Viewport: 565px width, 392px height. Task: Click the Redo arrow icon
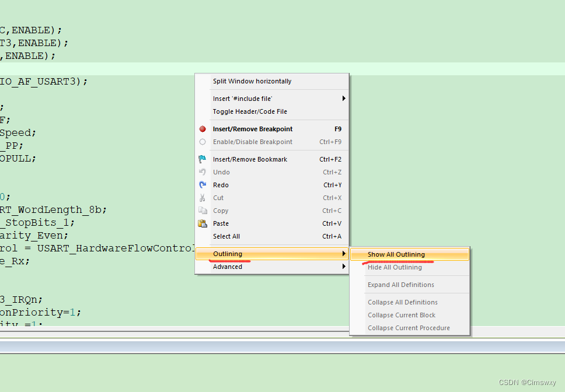(203, 185)
